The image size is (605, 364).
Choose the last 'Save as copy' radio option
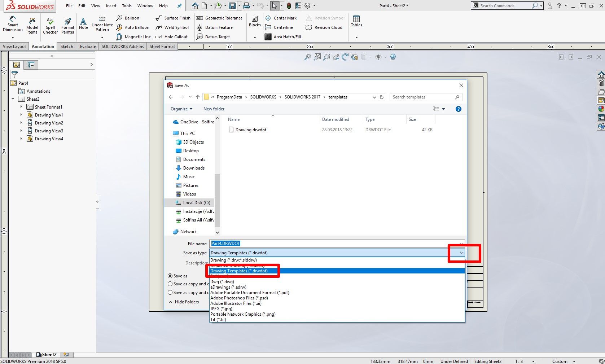(170, 293)
